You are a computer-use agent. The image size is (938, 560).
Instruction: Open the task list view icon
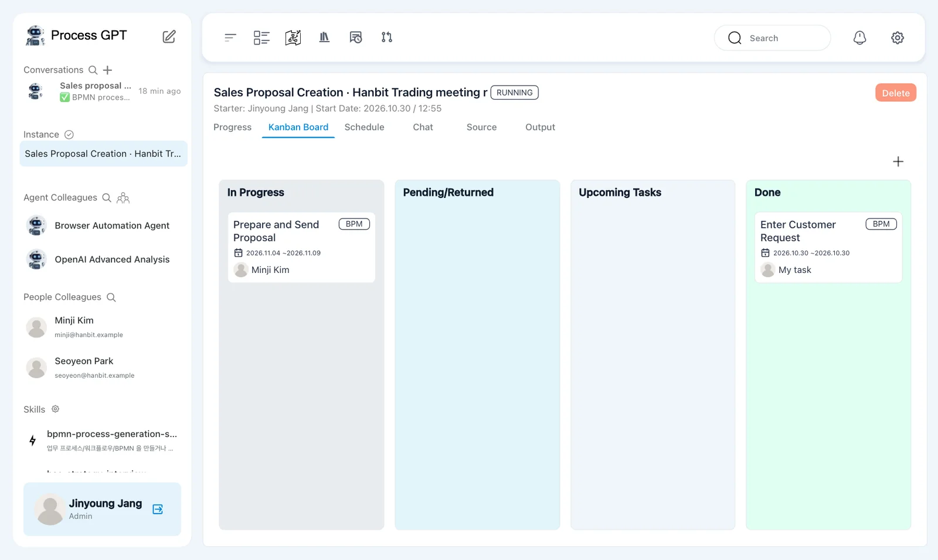[261, 37]
